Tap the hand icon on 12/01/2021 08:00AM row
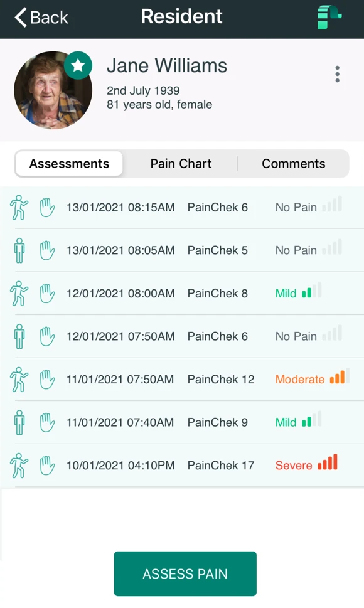Viewport: 364px width, 608px height. 47,294
